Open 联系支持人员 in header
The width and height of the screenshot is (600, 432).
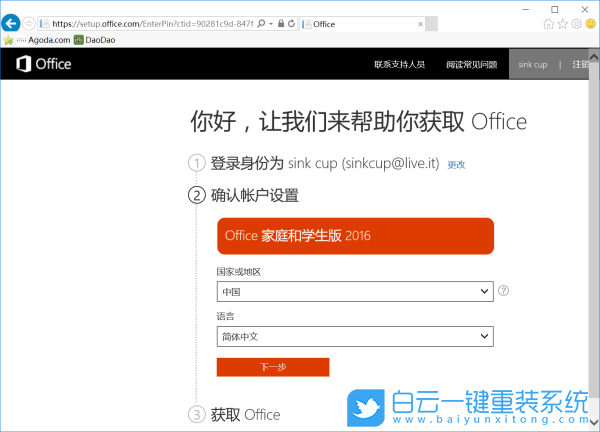pyautogui.click(x=399, y=64)
